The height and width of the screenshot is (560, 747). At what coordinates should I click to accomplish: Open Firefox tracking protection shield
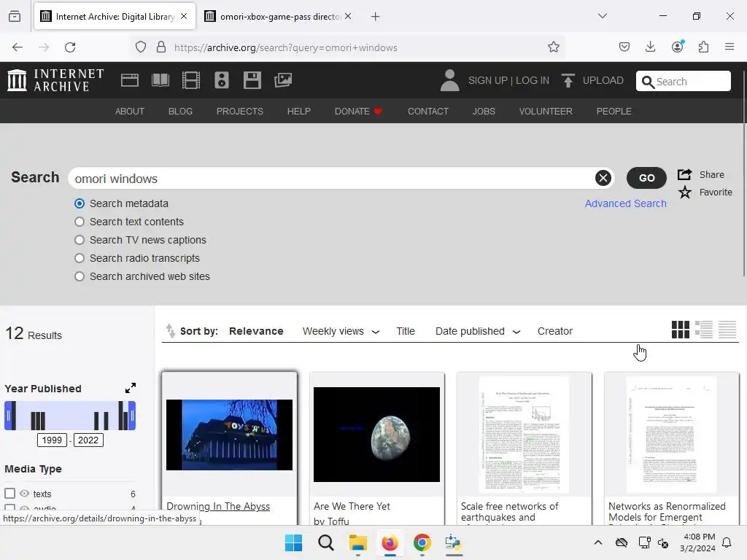141,47
